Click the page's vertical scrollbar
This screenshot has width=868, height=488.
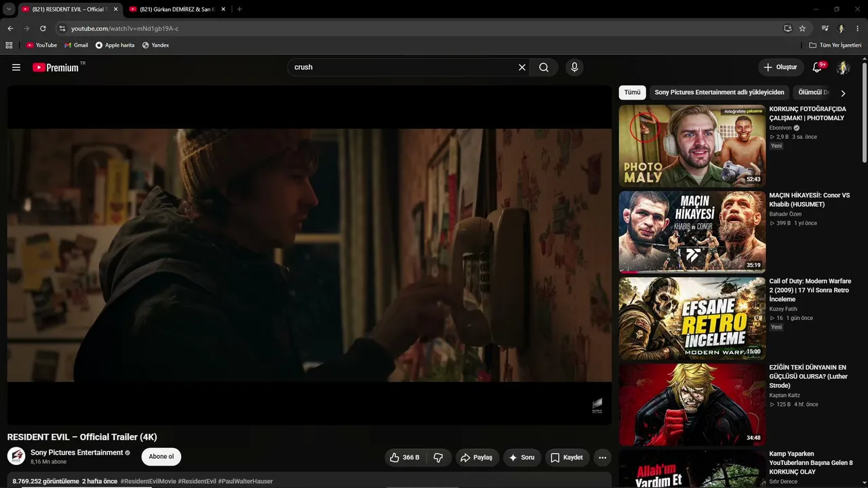pos(865,112)
